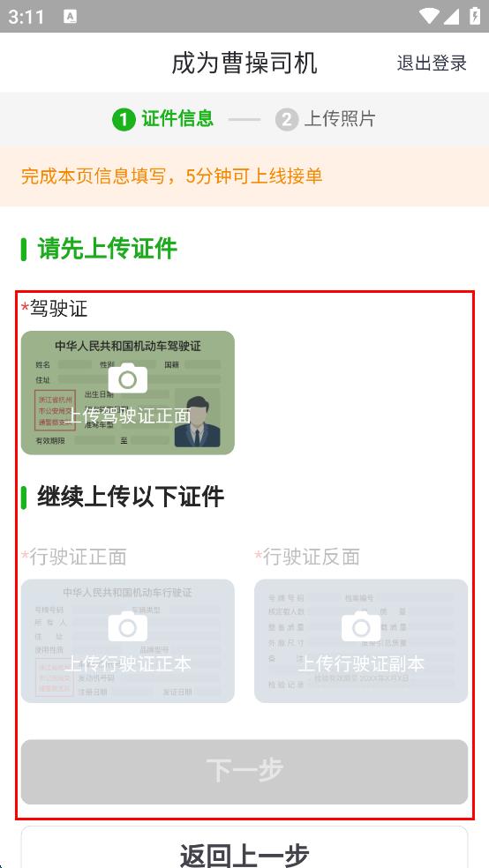Select the green step 1 circle icon
Screen dimensions: 489x868
click(124, 120)
